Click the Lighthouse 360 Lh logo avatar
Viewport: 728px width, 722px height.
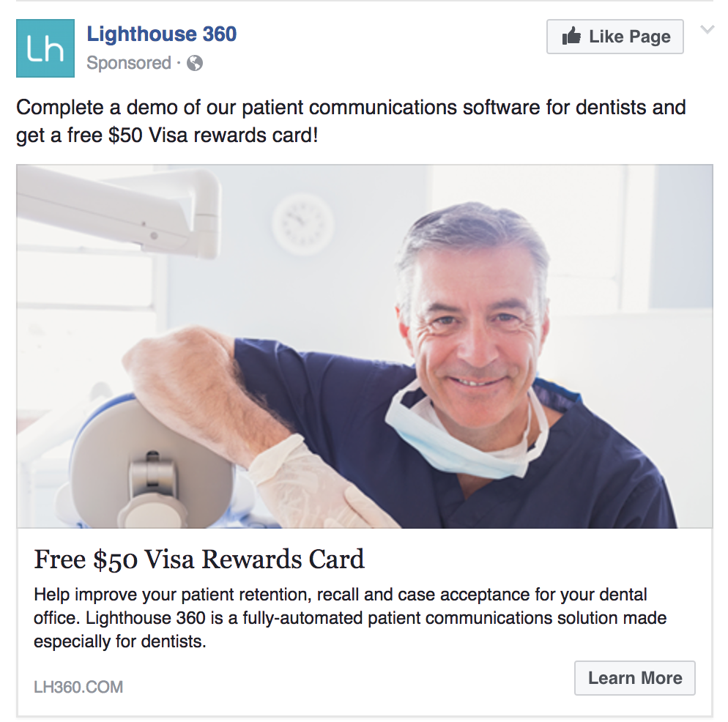pyautogui.click(x=45, y=48)
